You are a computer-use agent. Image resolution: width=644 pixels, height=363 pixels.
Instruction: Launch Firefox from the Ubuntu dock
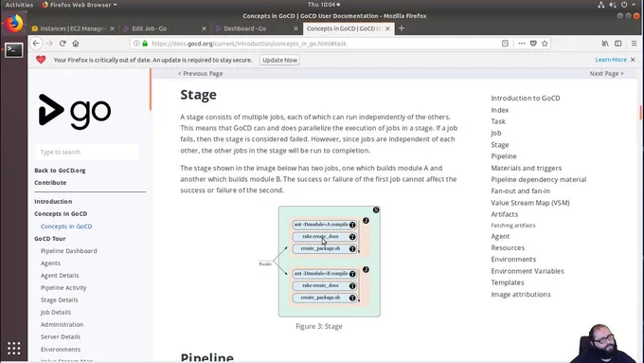(x=14, y=23)
